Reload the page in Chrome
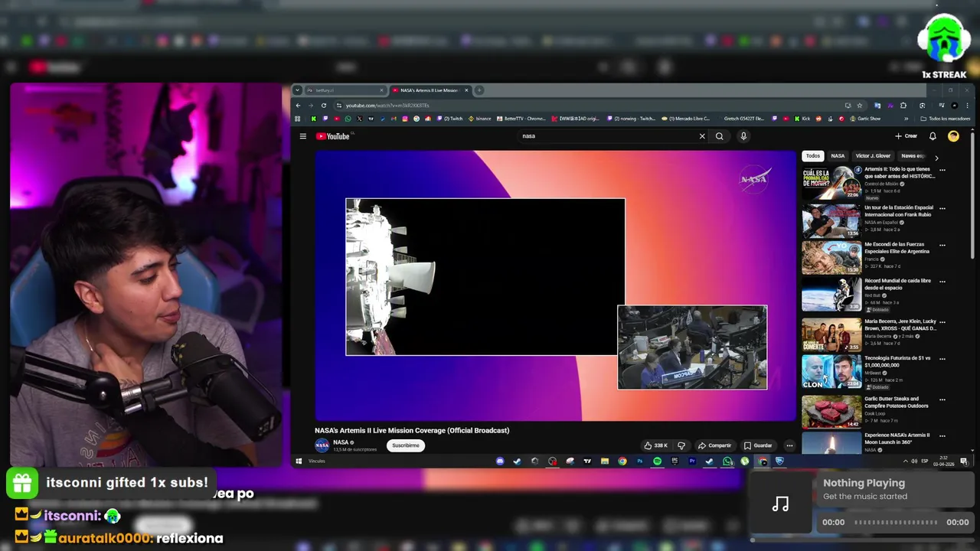This screenshot has width=980, height=551. click(x=324, y=106)
